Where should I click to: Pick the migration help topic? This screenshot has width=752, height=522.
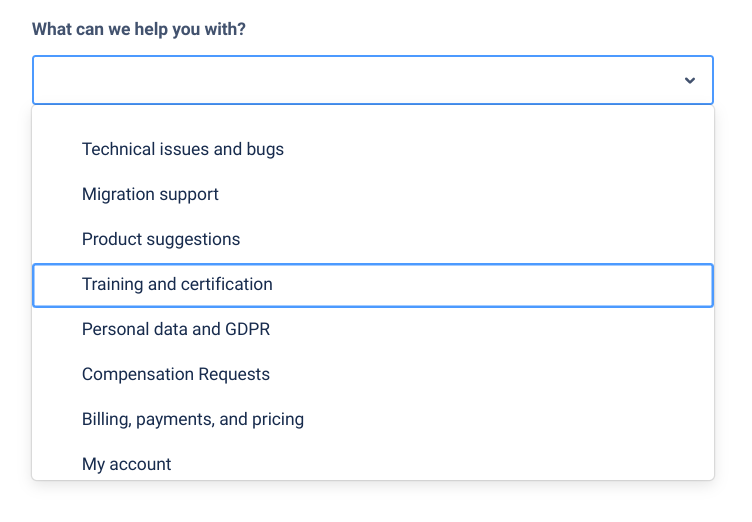(x=150, y=194)
